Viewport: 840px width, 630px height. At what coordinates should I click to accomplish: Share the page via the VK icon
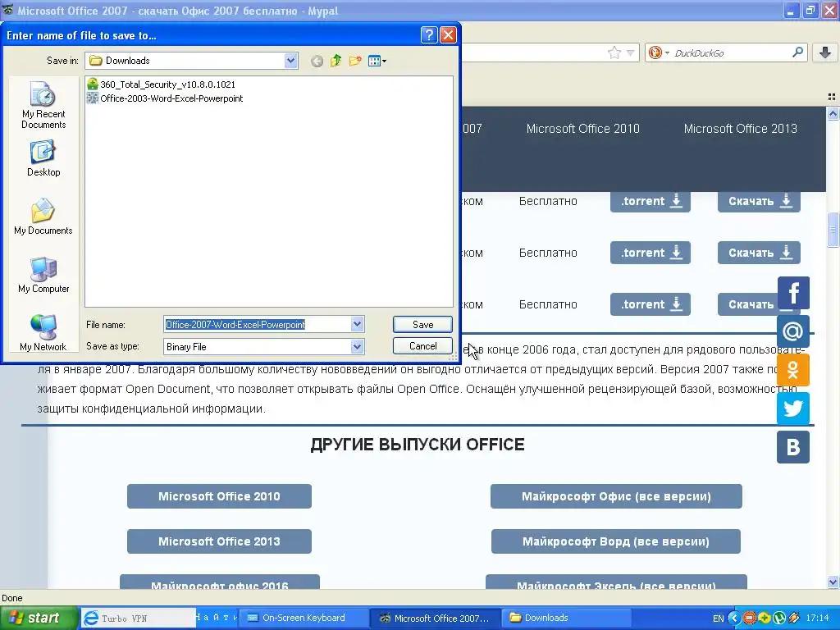[793, 447]
